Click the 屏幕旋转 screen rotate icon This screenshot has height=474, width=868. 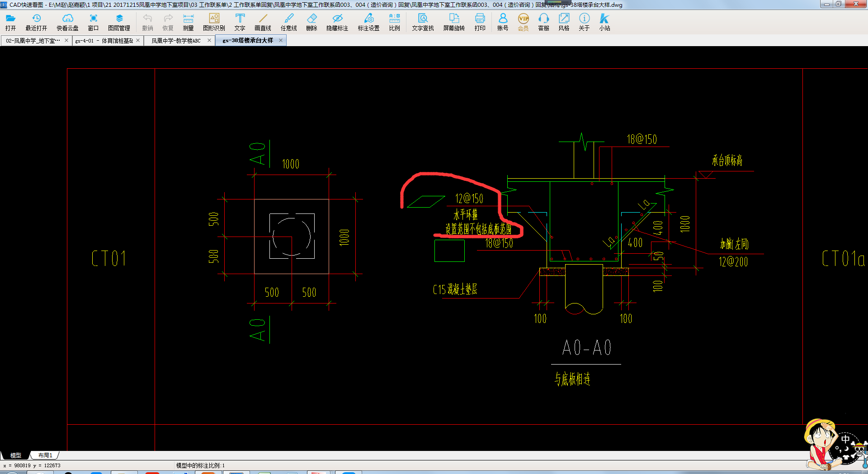454,22
